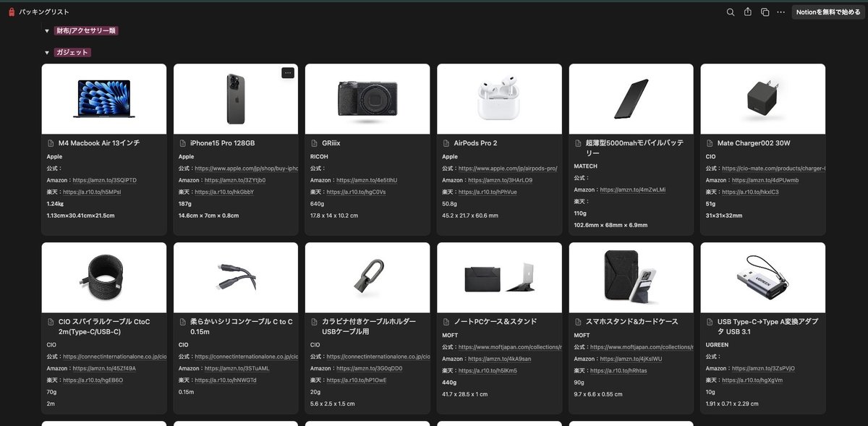Open the three-dot menu on iPhone15 Pro card
The width and height of the screenshot is (868, 426).
[288, 72]
